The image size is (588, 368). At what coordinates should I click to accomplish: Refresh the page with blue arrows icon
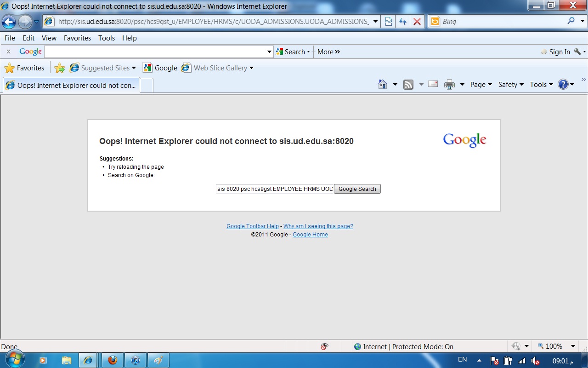click(x=403, y=22)
